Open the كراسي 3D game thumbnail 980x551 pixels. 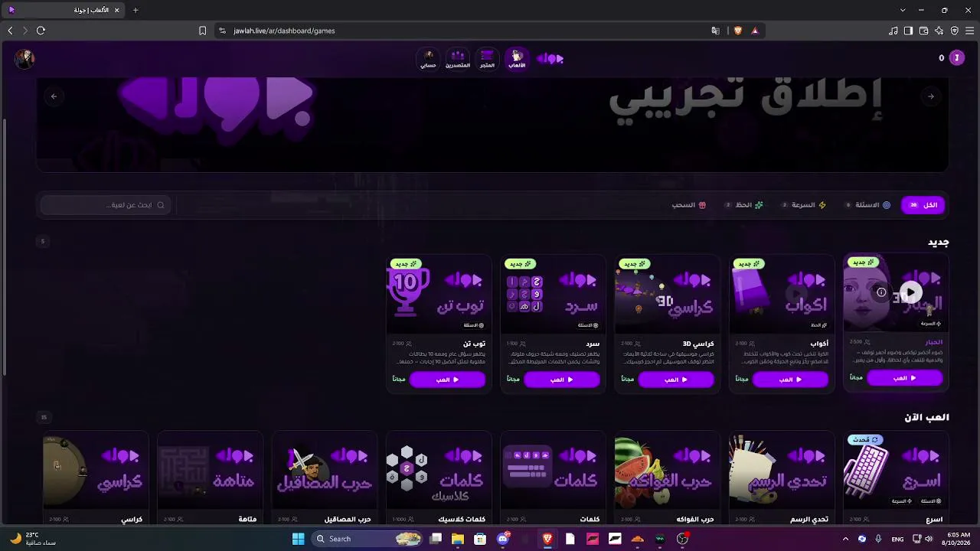[x=668, y=295]
